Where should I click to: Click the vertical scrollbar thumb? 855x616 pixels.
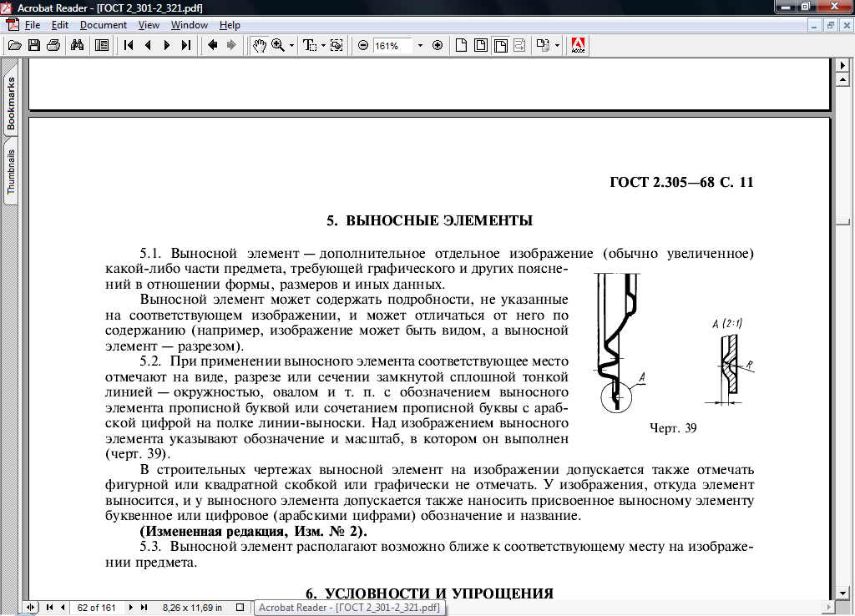[x=843, y=222]
